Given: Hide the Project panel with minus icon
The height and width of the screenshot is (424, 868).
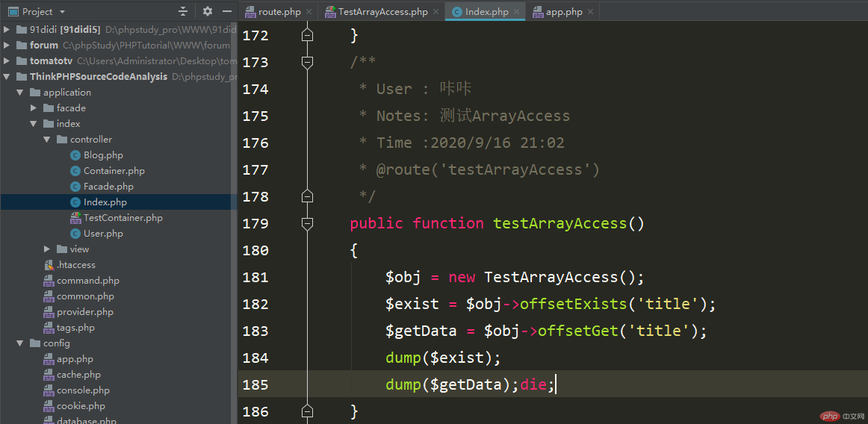Looking at the screenshot, I should [x=226, y=11].
